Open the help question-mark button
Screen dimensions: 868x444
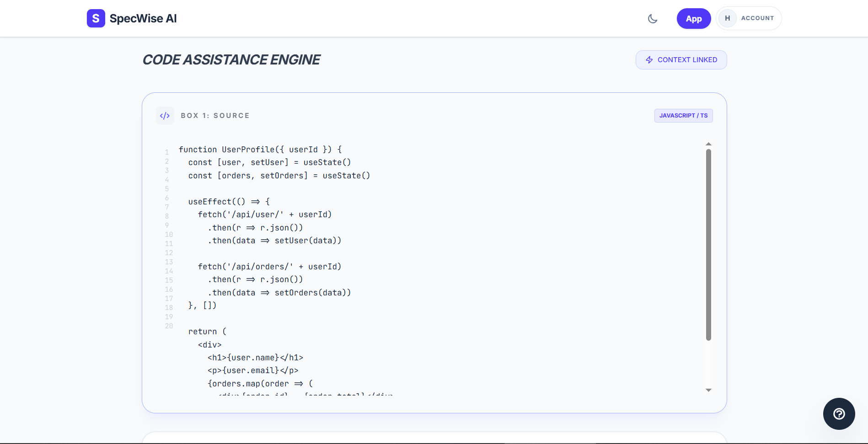839,414
